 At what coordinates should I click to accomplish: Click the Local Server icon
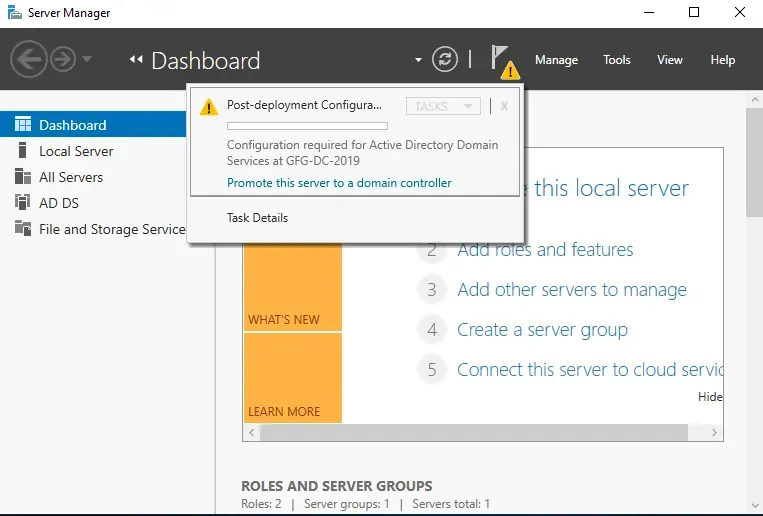tap(22, 150)
